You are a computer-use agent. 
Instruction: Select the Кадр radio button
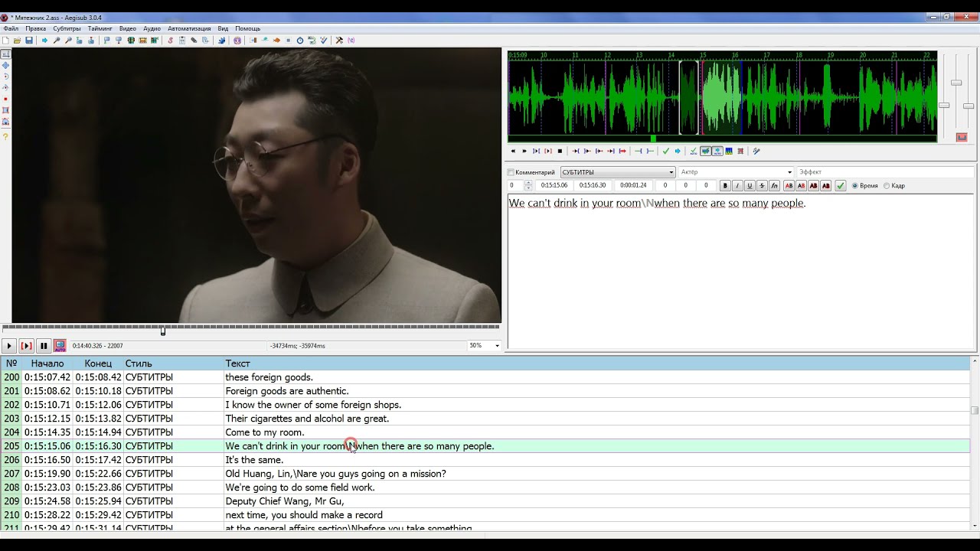[887, 186]
